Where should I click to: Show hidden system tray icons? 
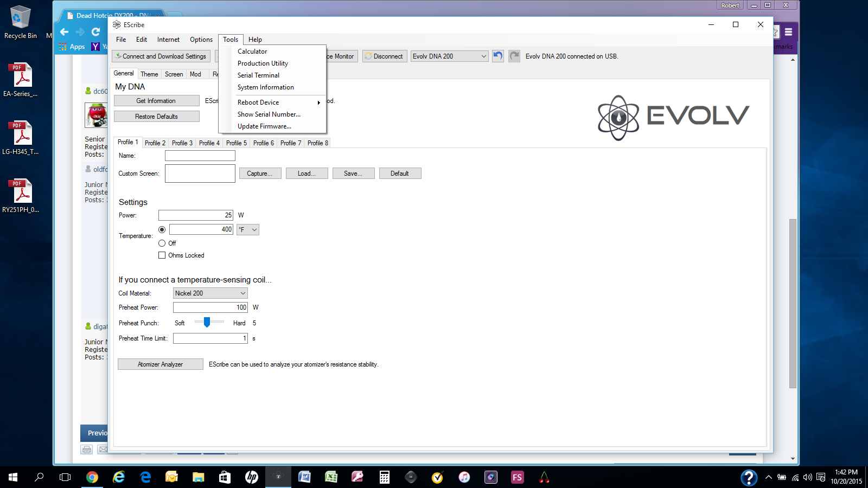pos(768,477)
